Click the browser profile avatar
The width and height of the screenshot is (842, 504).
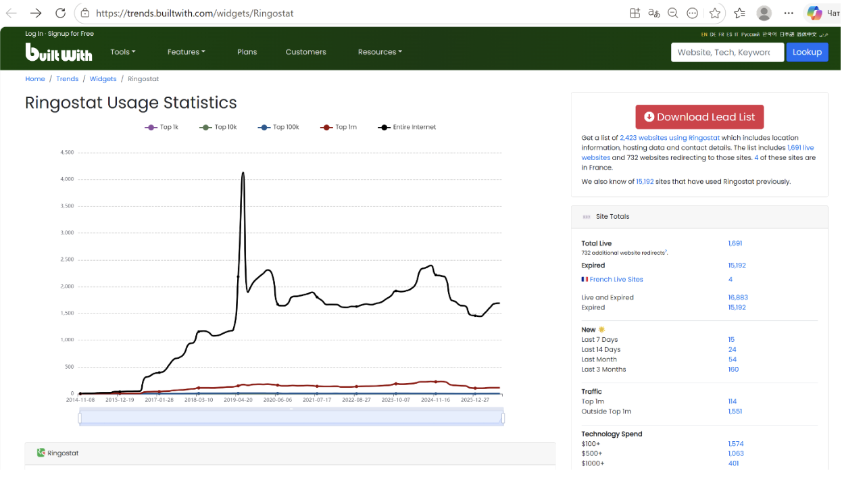(764, 13)
